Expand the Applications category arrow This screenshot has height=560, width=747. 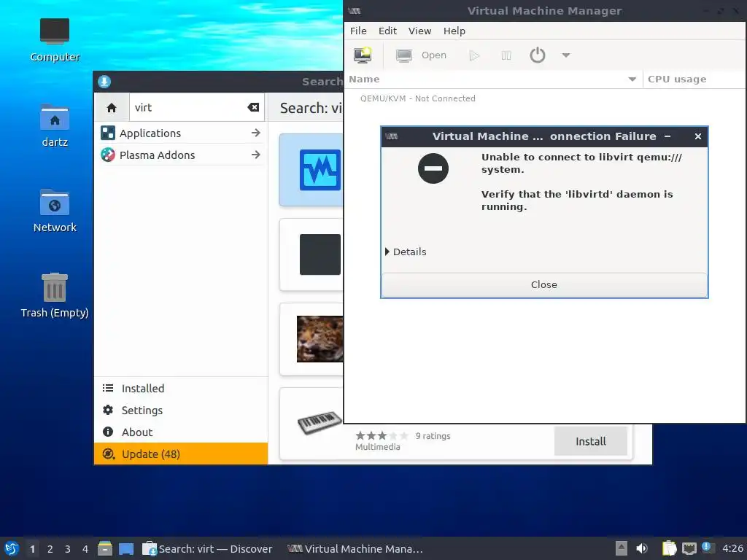pyautogui.click(x=256, y=133)
